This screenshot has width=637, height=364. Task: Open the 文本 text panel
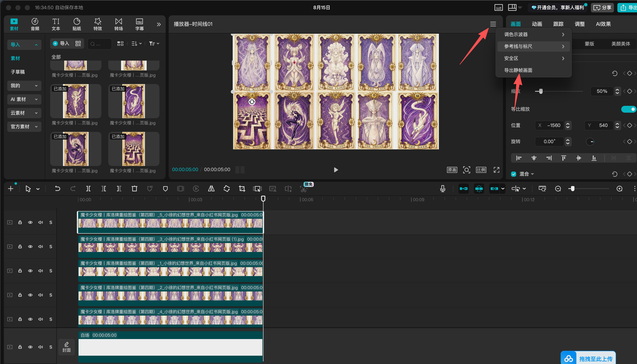[x=56, y=24]
